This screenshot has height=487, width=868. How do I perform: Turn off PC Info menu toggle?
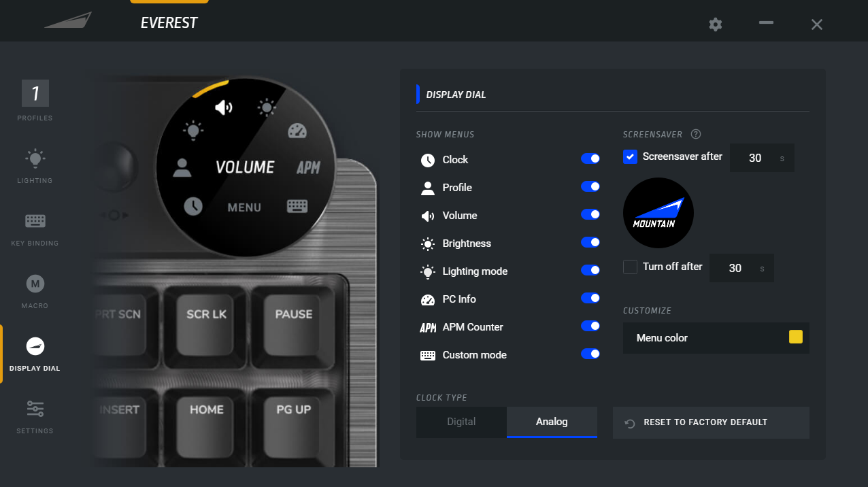pos(590,298)
